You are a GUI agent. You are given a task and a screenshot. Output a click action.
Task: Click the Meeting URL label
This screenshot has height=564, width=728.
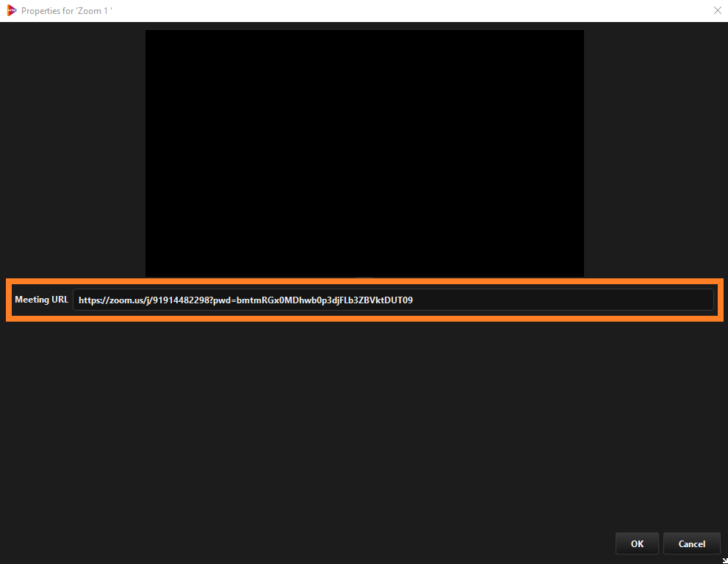41,300
